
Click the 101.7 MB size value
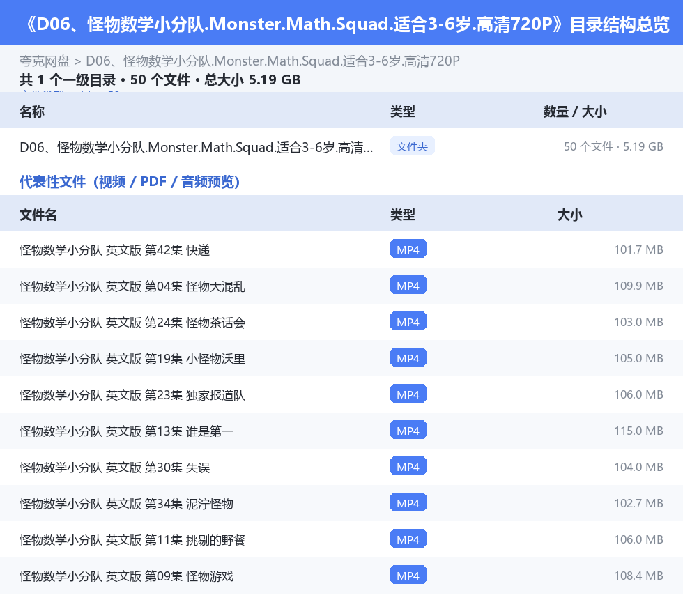[x=638, y=249]
